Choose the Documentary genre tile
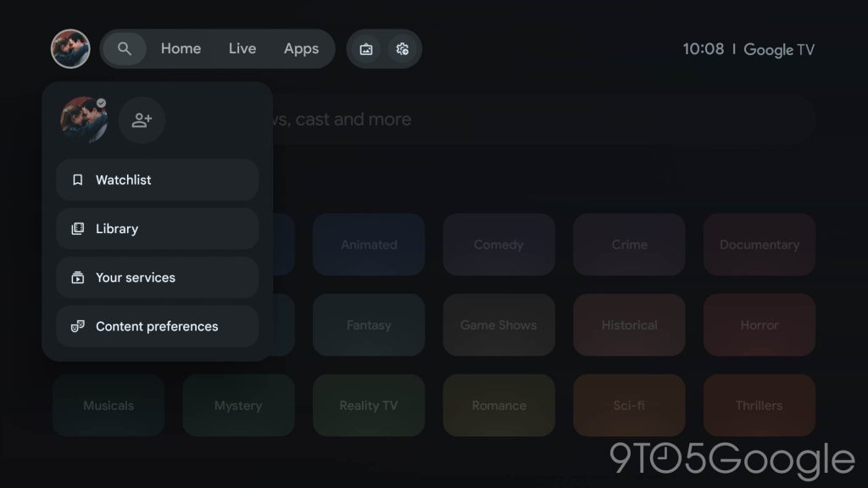This screenshot has width=868, height=488. pos(759,245)
